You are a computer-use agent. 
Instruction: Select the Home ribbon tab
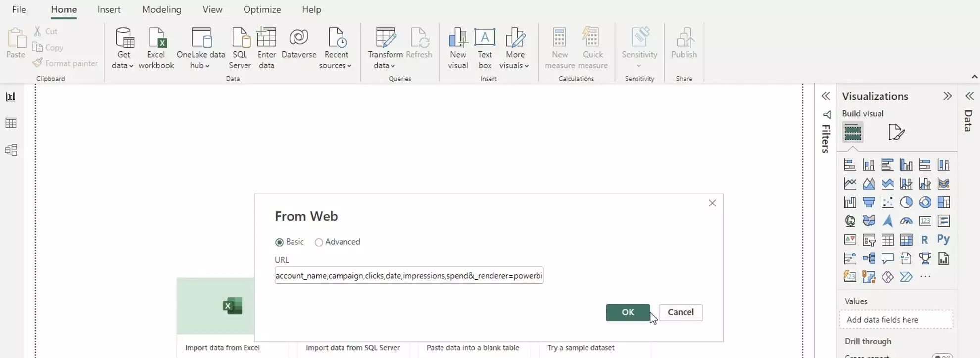tap(64, 9)
